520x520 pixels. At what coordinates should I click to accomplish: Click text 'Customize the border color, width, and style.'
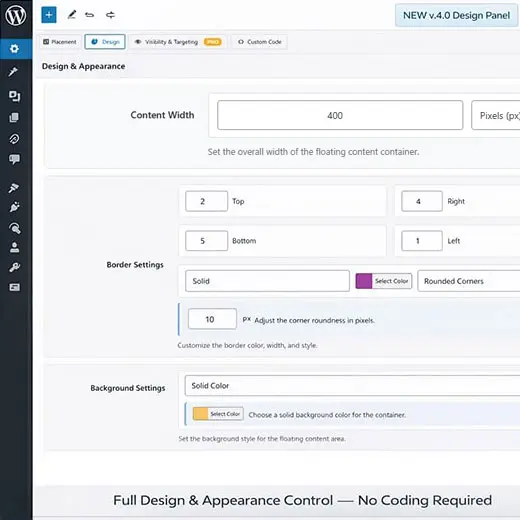[247, 345]
